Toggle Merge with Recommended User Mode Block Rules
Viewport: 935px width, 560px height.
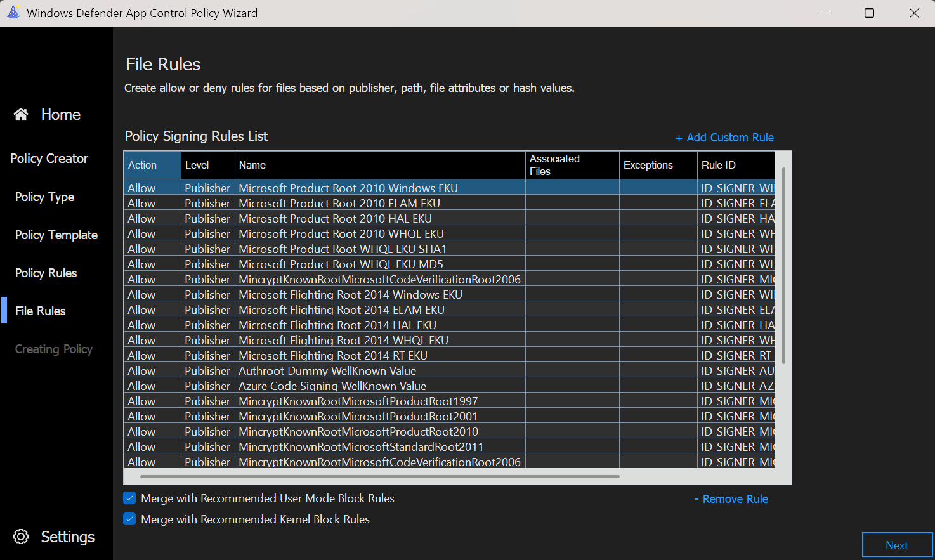[129, 498]
